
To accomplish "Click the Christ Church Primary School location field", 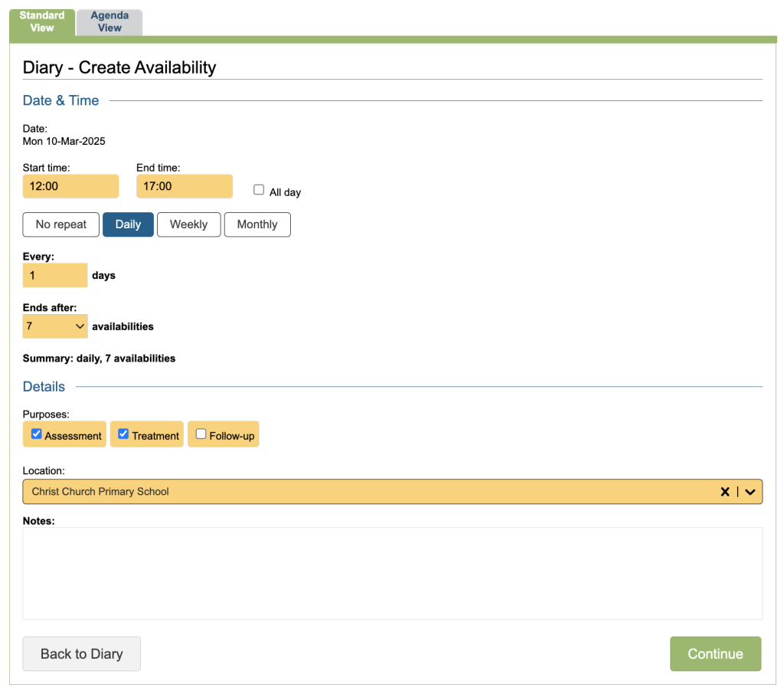I will pos(367,492).
